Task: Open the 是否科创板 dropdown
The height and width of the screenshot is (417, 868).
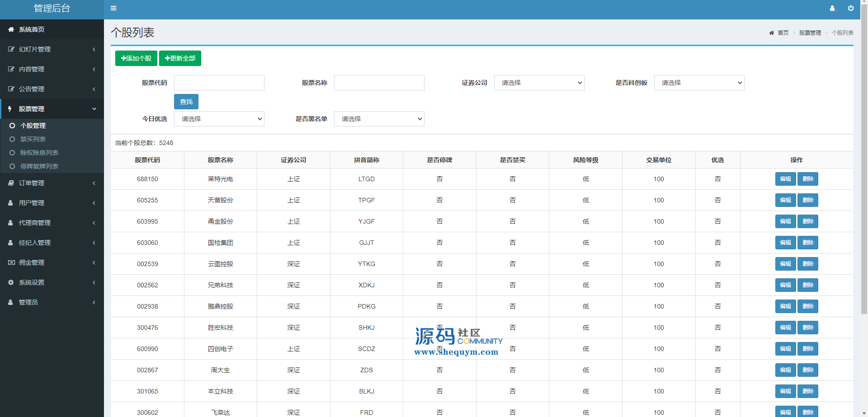Action: (699, 83)
